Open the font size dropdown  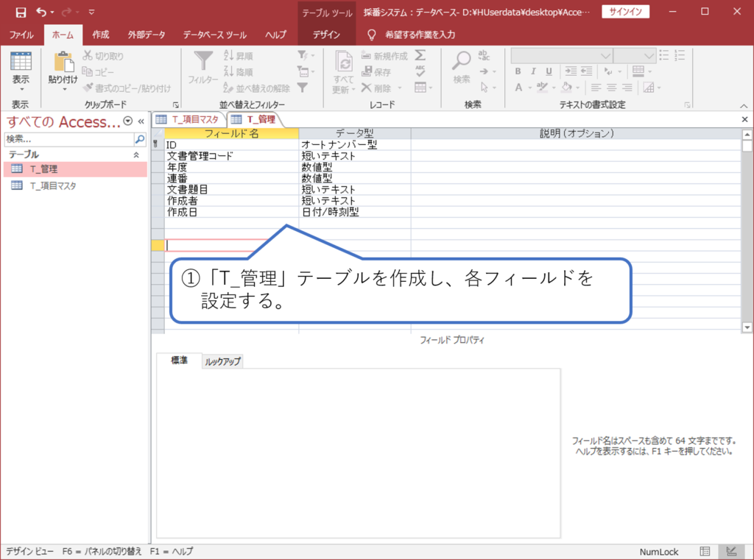point(649,55)
